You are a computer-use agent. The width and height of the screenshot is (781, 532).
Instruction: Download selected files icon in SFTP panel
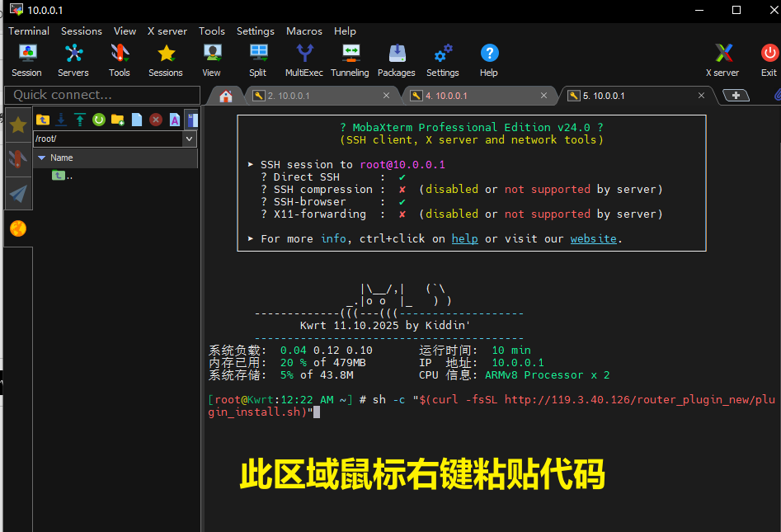coord(61,120)
